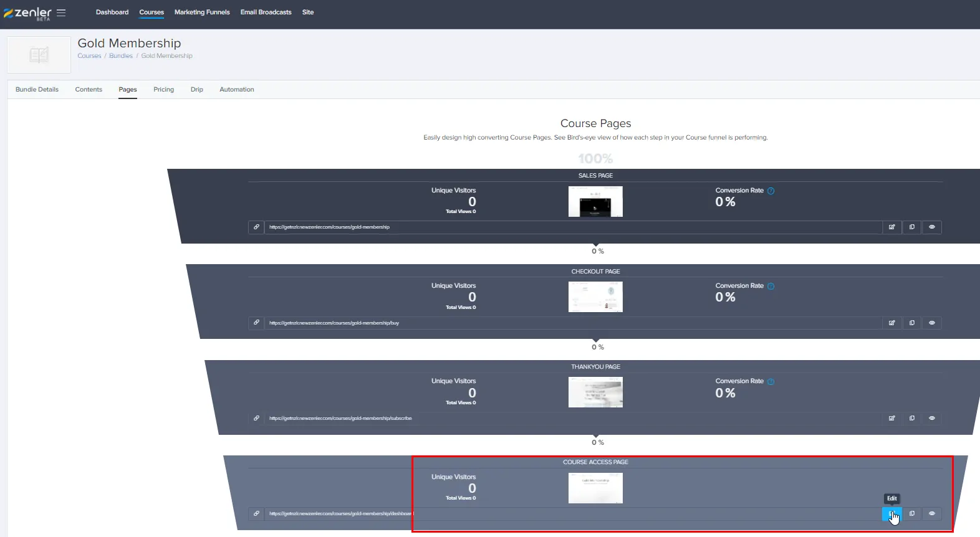Preview the Course Access Page via eye icon

click(x=931, y=514)
